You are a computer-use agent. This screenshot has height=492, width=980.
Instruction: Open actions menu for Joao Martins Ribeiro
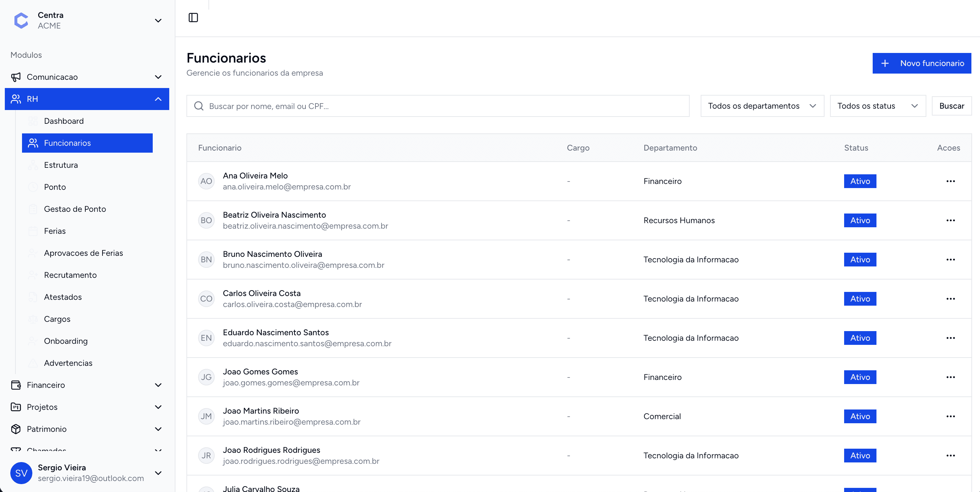click(950, 416)
